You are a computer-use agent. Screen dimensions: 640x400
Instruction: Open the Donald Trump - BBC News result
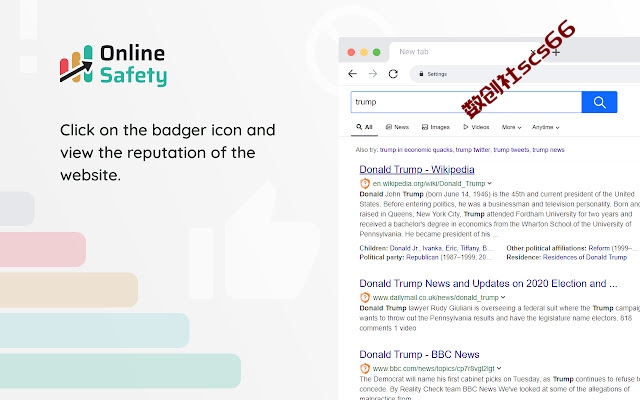[x=419, y=354]
